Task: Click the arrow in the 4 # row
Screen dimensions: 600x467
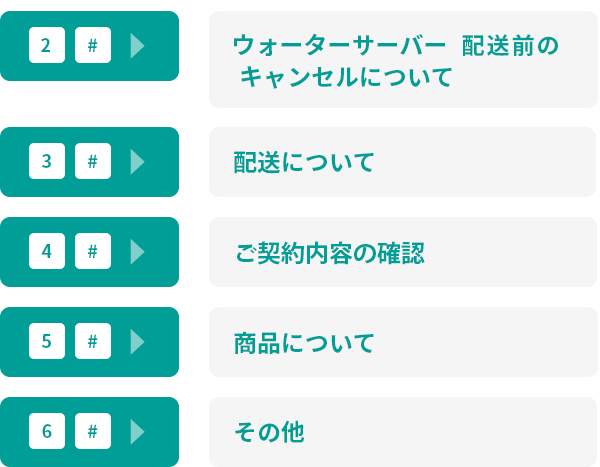Action: click(137, 252)
